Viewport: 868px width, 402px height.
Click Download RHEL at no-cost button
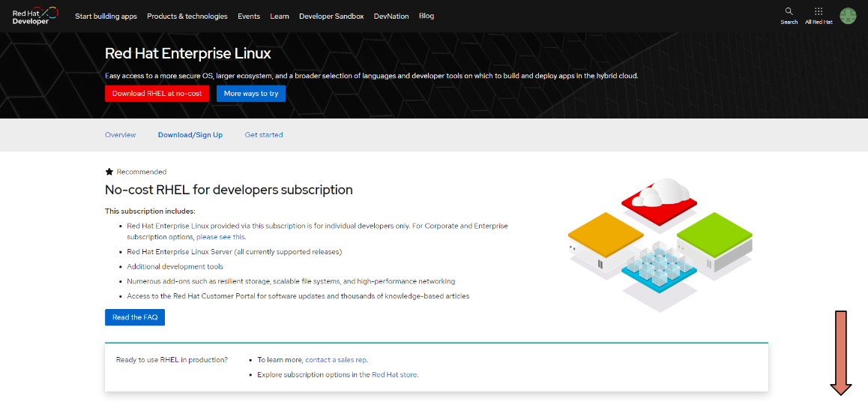pos(157,94)
